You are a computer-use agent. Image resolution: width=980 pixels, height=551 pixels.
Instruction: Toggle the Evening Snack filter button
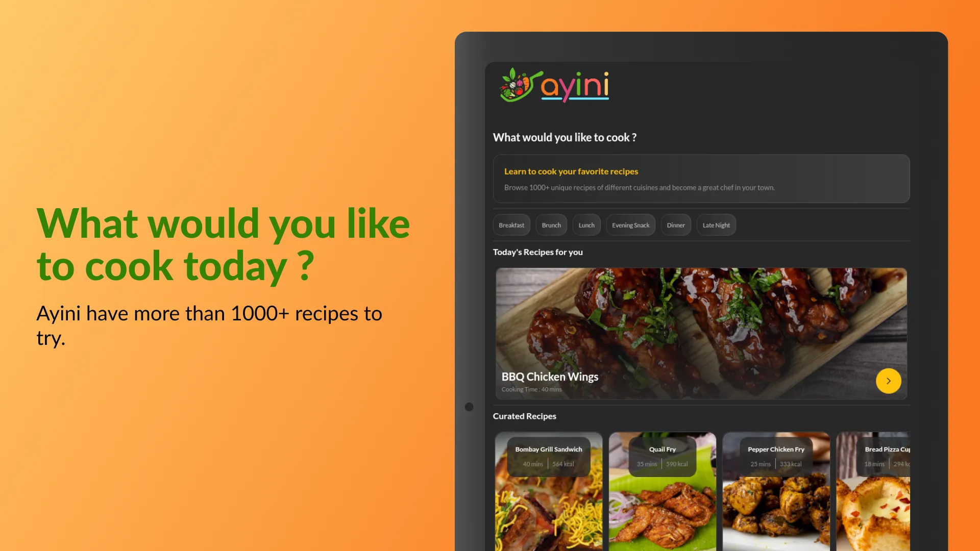pos(631,224)
